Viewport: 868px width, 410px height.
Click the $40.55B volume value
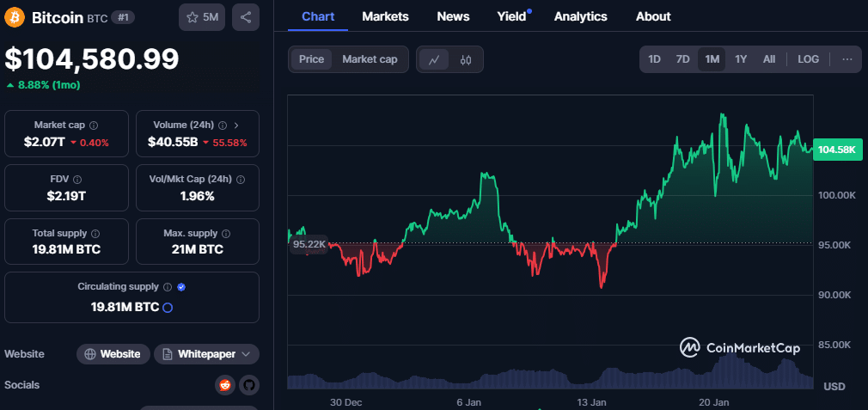click(x=173, y=142)
